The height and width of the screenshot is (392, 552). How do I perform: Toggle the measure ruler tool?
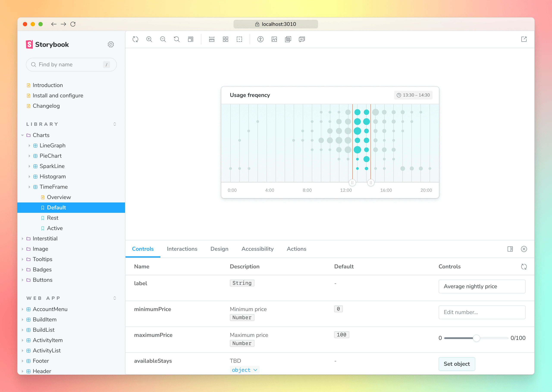[212, 39]
